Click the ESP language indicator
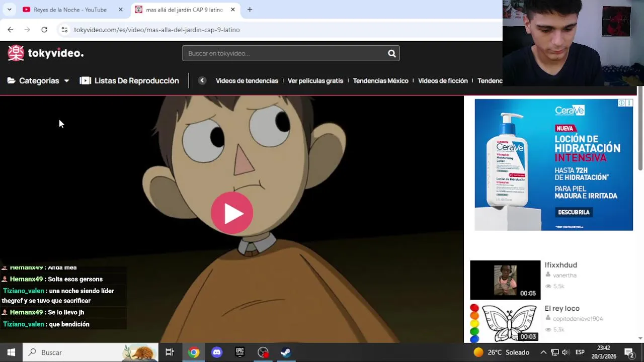The image size is (644, 362). 580,352
